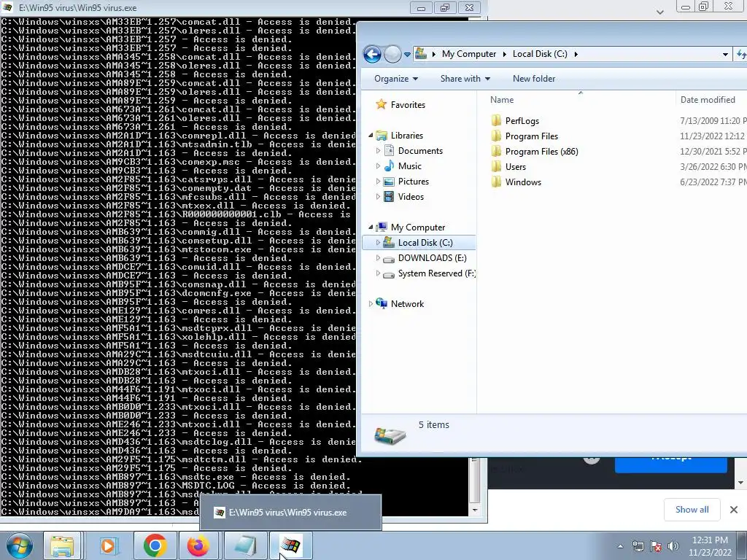Click the Videos library icon
This screenshot has width=747, height=560.
[389, 197]
